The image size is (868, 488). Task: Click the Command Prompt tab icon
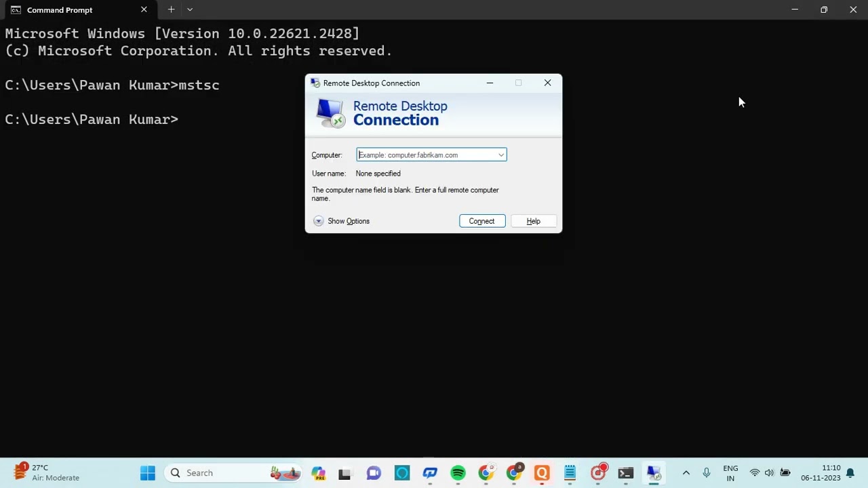[x=16, y=9]
